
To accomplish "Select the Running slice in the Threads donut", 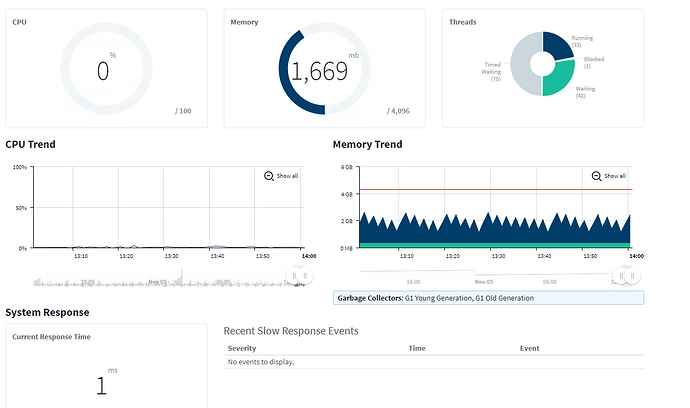I will pyautogui.click(x=557, y=45).
